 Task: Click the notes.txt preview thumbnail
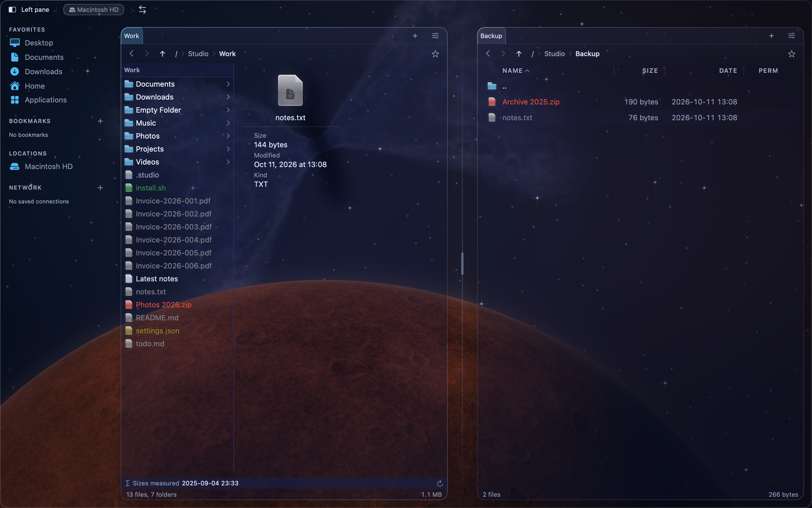click(290, 90)
